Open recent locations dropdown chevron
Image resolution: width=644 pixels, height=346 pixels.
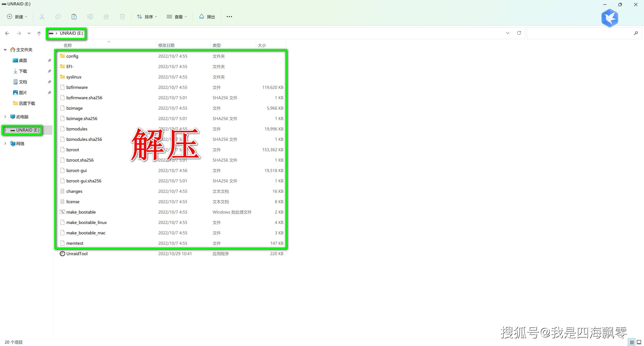tap(29, 33)
